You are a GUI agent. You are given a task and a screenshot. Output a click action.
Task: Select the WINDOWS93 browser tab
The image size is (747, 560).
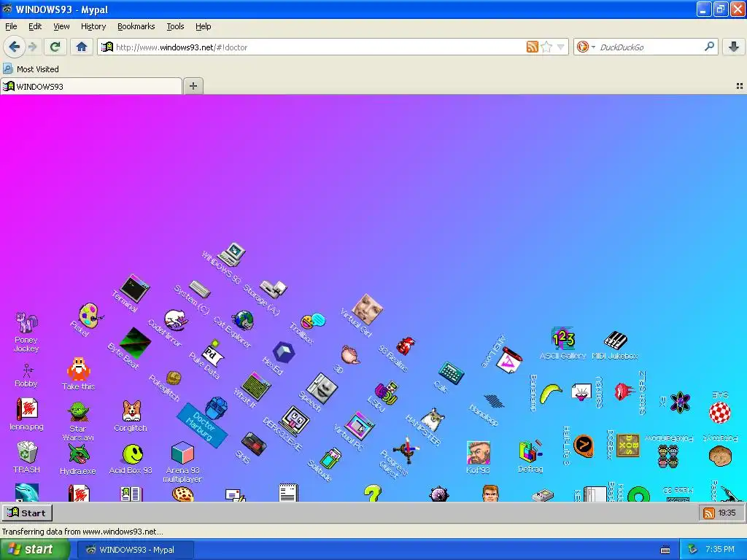click(x=91, y=86)
